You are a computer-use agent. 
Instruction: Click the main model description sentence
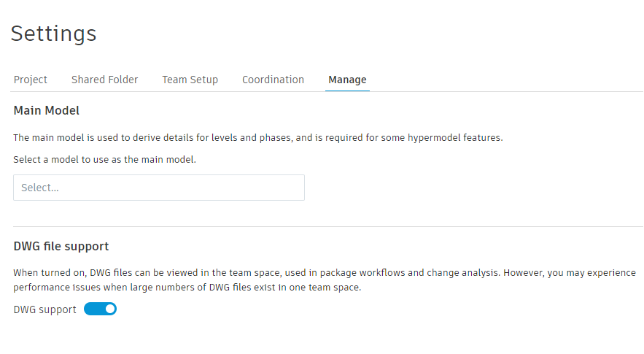(x=258, y=137)
